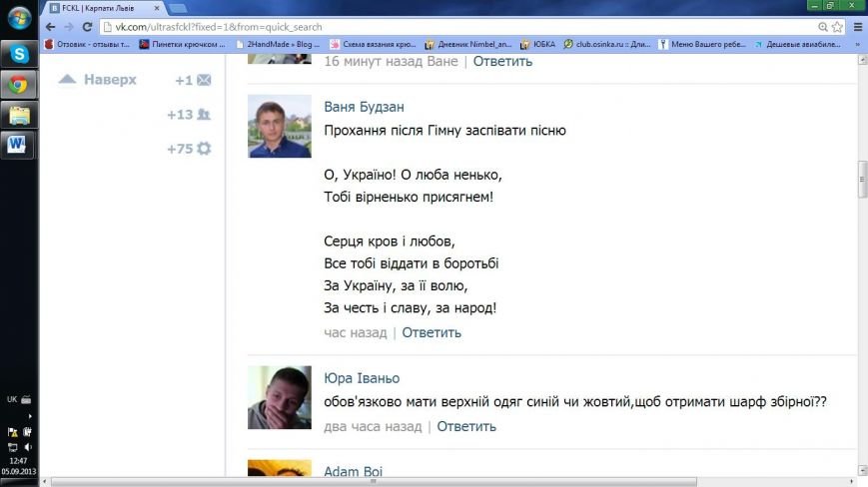Open bookmark Дневник Nimbel_an...
The width and height of the screenshot is (868, 487).
[468, 44]
